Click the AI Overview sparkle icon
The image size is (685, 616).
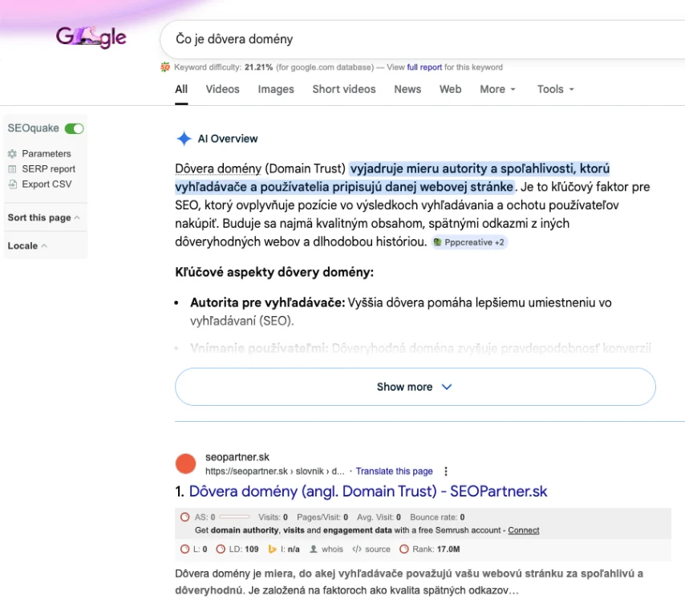coord(184,139)
